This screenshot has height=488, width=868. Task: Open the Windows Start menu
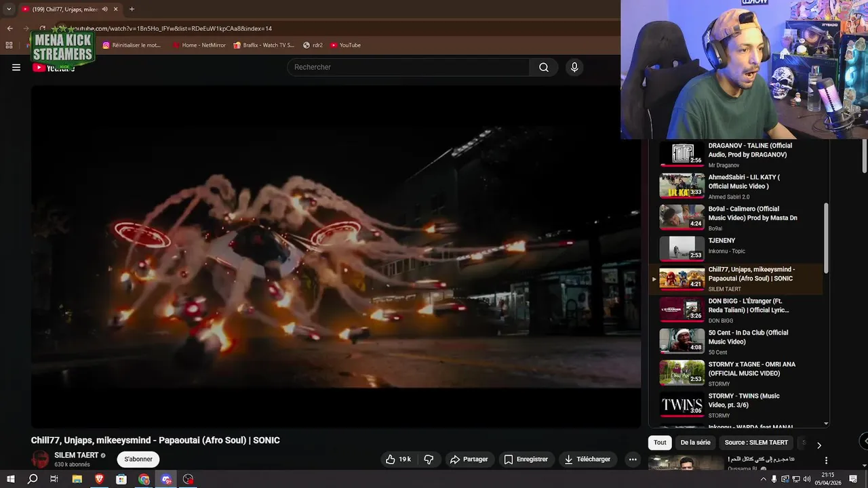(x=10, y=479)
